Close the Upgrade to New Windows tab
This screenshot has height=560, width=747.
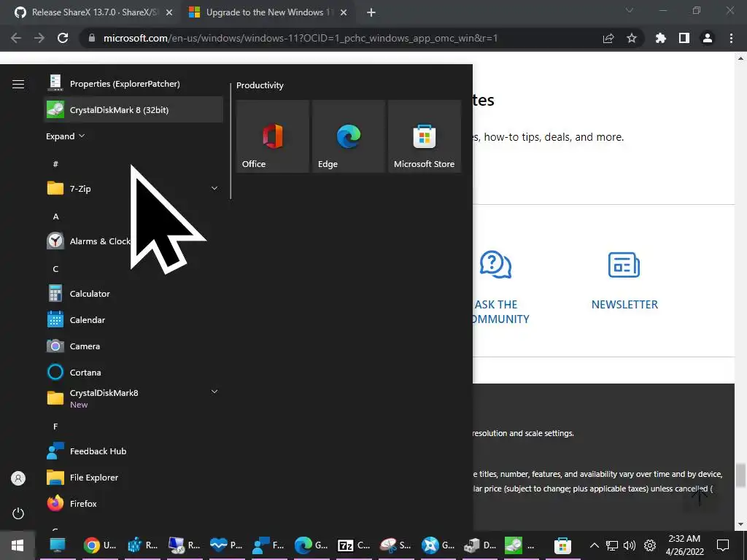coord(344,12)
